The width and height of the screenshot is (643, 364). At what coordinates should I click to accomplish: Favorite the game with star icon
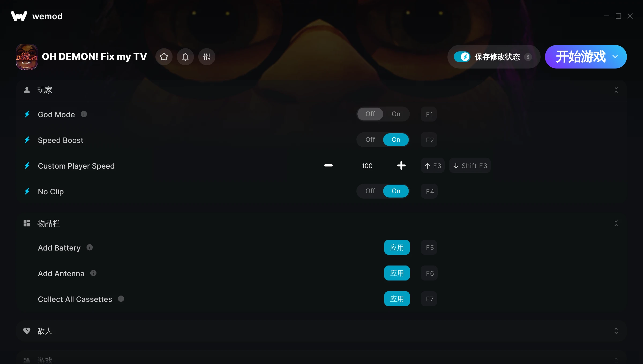click(x=164, y=57)
